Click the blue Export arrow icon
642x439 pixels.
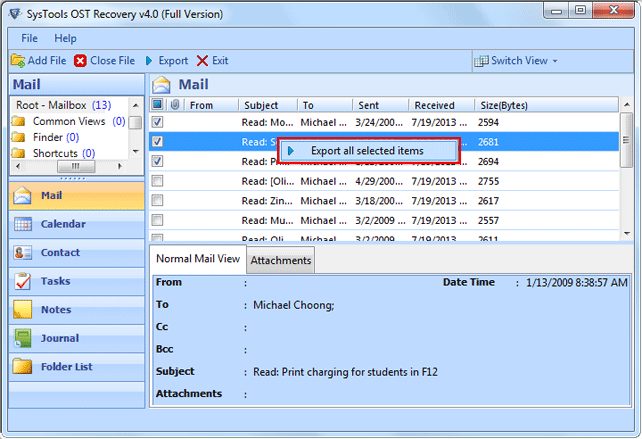click(149, 61)
